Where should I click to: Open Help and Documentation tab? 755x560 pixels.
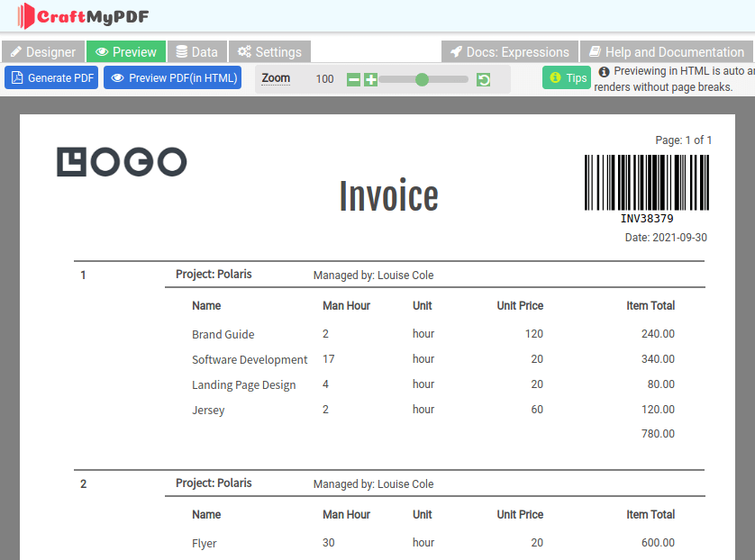coord(667,51)
